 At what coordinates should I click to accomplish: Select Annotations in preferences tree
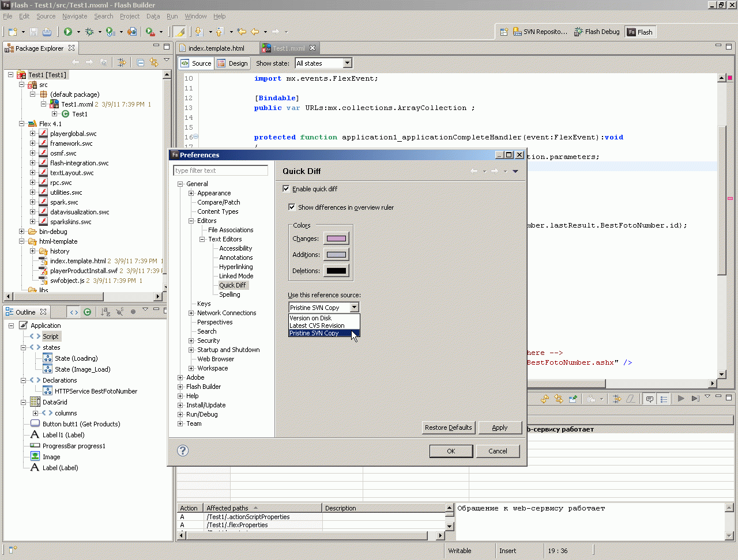click(236, 258)
